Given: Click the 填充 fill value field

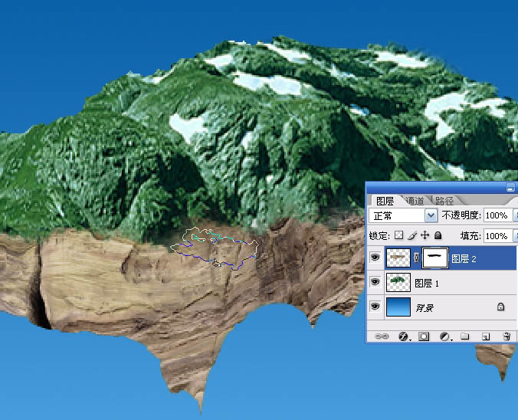Looking at the screenshot, I should [x=499, y=236].
